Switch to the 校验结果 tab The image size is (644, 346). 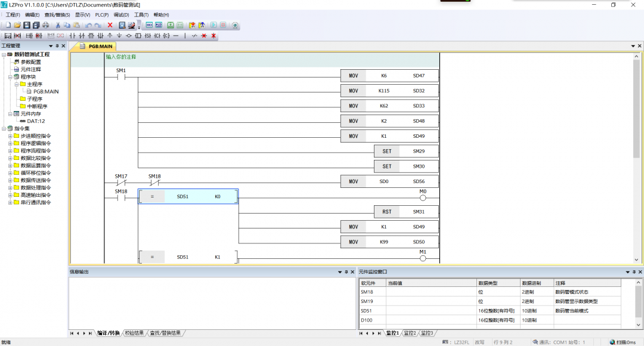click(134, 333)
